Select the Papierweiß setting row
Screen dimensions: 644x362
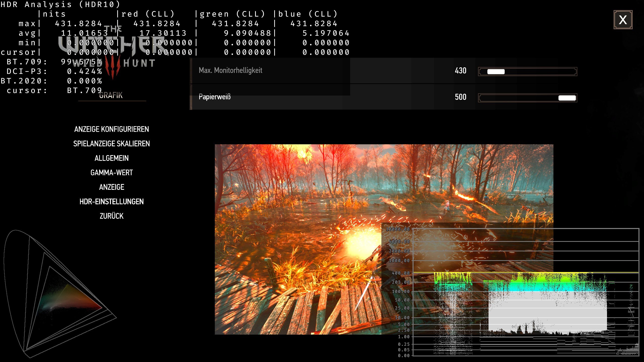click(x=384, y=97)
